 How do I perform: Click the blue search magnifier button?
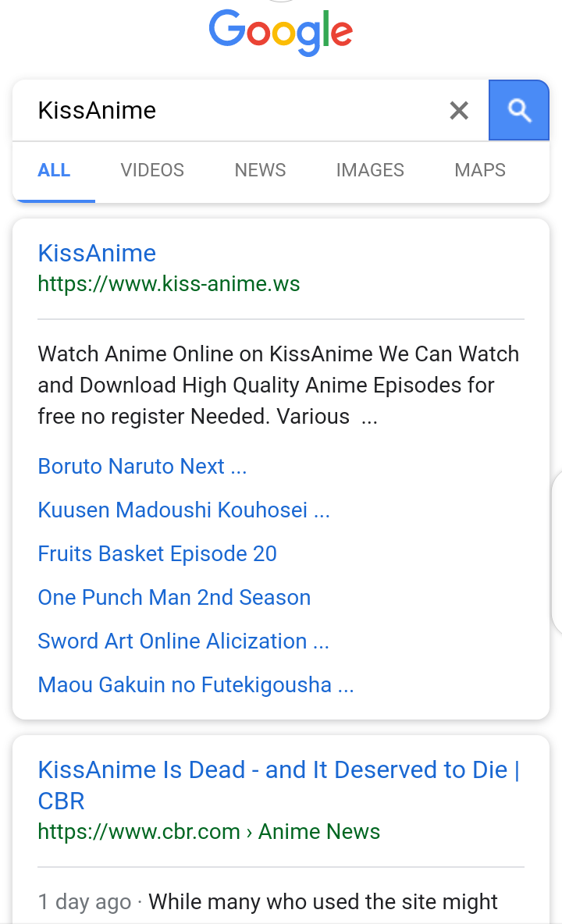[x=519, y=110]
